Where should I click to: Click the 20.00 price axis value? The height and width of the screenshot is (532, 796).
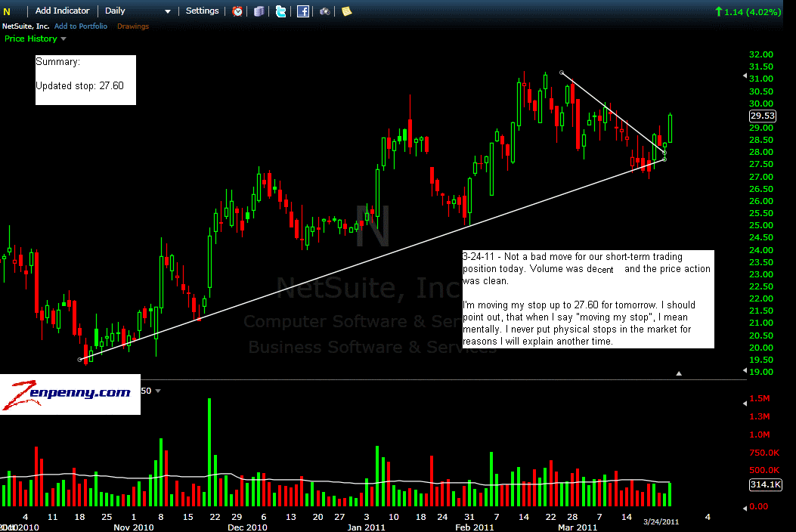click(761, 348)
